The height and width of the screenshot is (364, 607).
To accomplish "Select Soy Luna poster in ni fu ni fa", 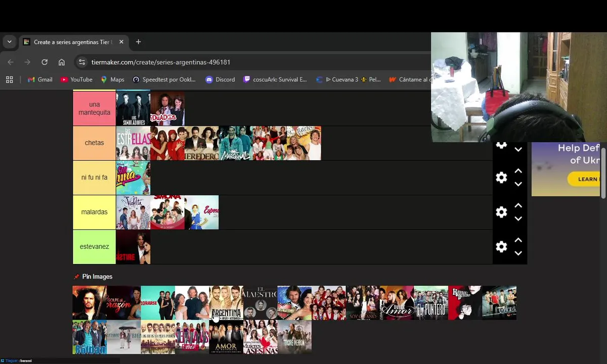I will coord(133,177).
